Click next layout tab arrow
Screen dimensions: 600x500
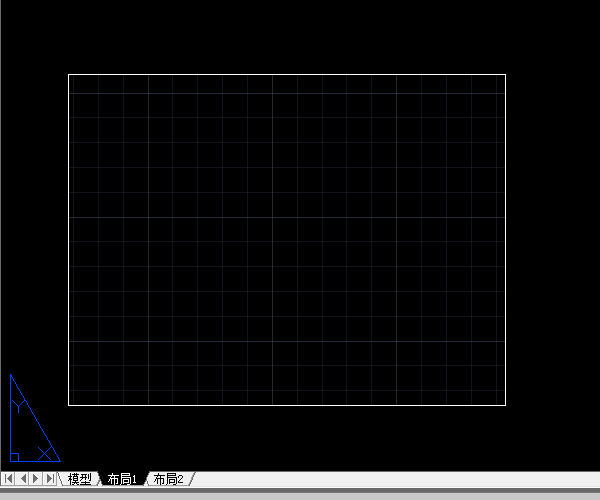tap(36, 478)
